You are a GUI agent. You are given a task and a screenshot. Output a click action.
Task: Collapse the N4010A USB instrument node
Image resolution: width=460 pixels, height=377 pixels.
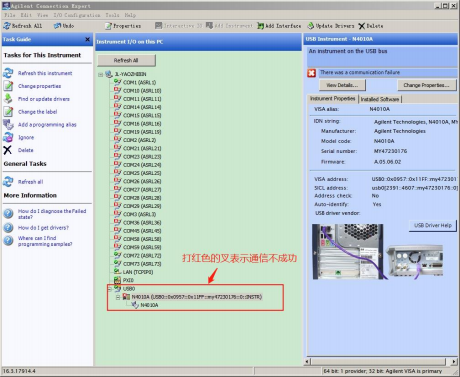[x=118, y=297]
